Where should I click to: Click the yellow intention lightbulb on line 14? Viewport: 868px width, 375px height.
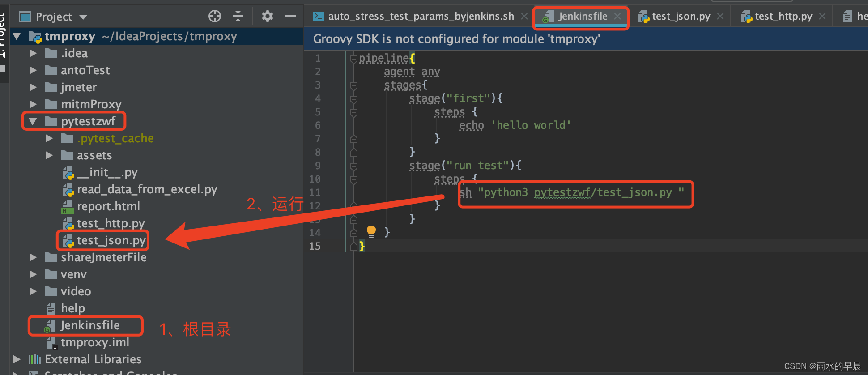click(371, 231)
